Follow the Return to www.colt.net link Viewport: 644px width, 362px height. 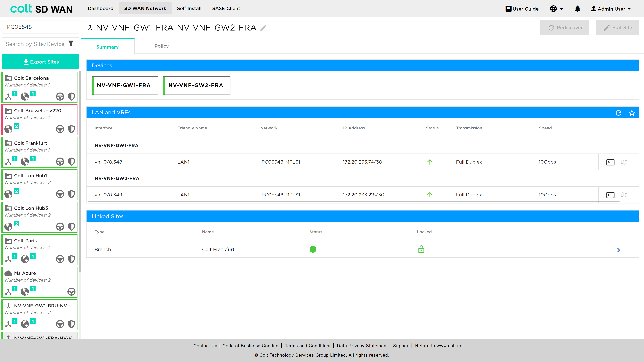(440, 346)
